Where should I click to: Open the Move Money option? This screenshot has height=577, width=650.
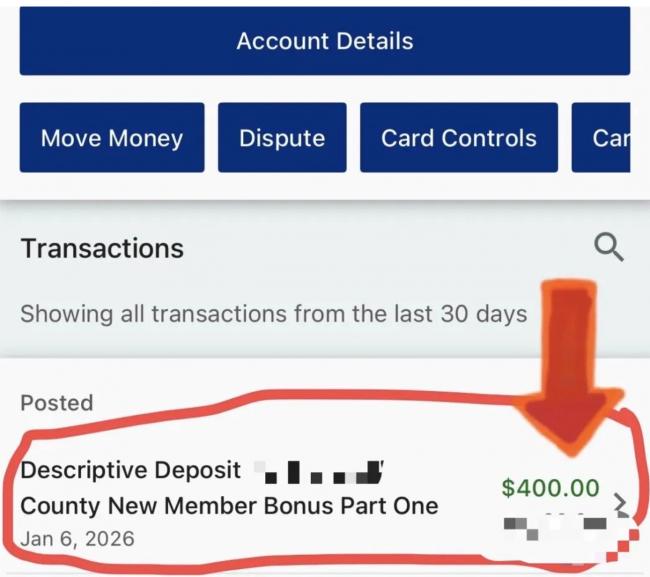point(112,138)
